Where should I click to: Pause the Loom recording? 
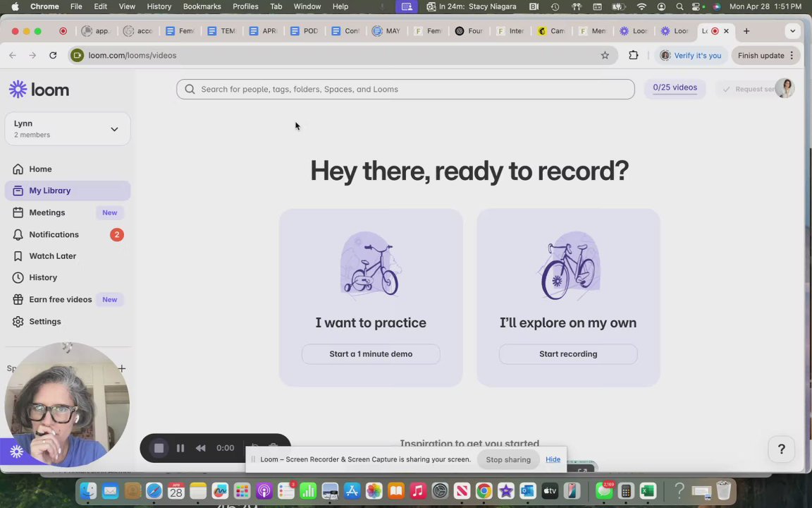[180, 449]
